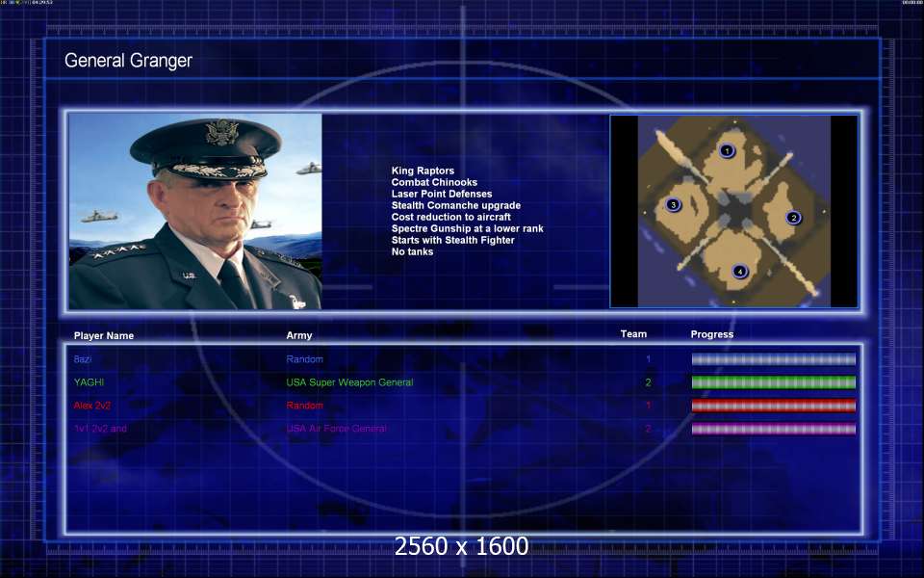
Task: Click Random army in Alex 2v2's row
Action: coord(305,406)
